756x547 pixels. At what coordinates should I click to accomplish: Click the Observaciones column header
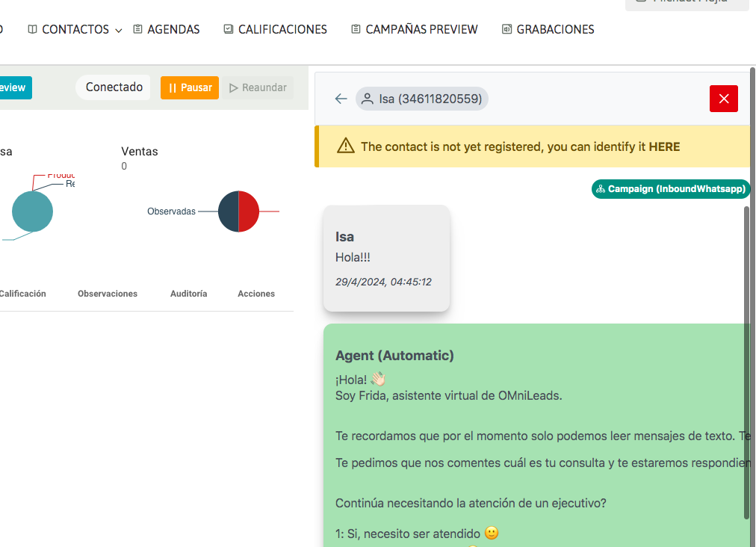coord(108,294)
